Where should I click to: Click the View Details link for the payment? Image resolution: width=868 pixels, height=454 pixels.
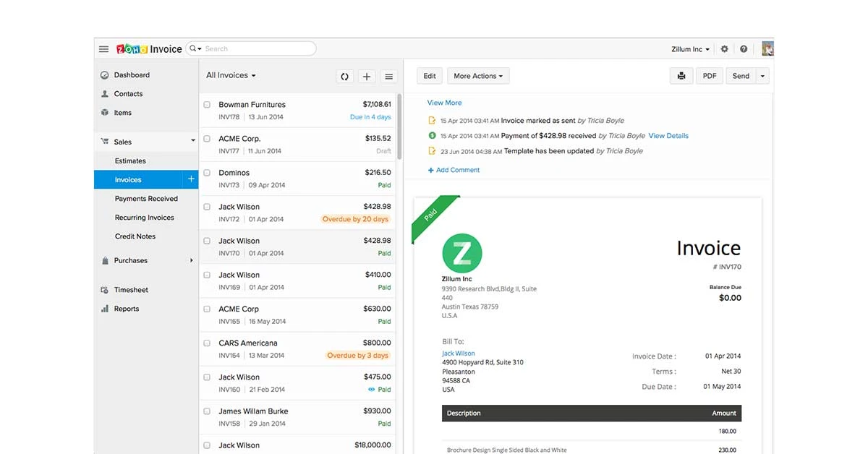668,135
